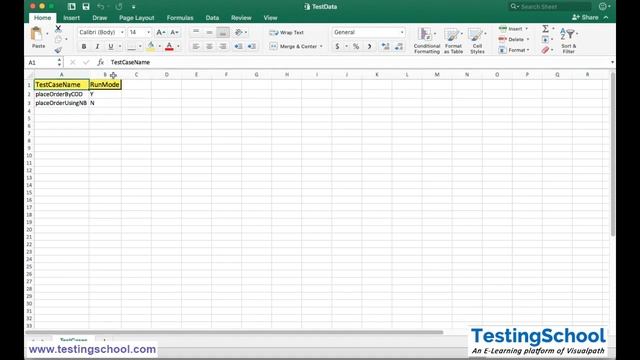Expand the Format cells dropdown

(528, 50)
